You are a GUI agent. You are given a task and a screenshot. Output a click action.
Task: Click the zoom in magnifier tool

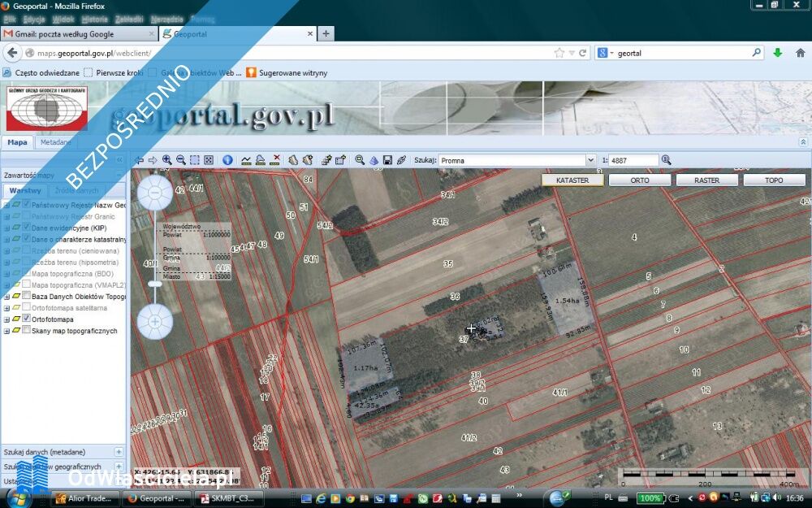pos(166,160)
